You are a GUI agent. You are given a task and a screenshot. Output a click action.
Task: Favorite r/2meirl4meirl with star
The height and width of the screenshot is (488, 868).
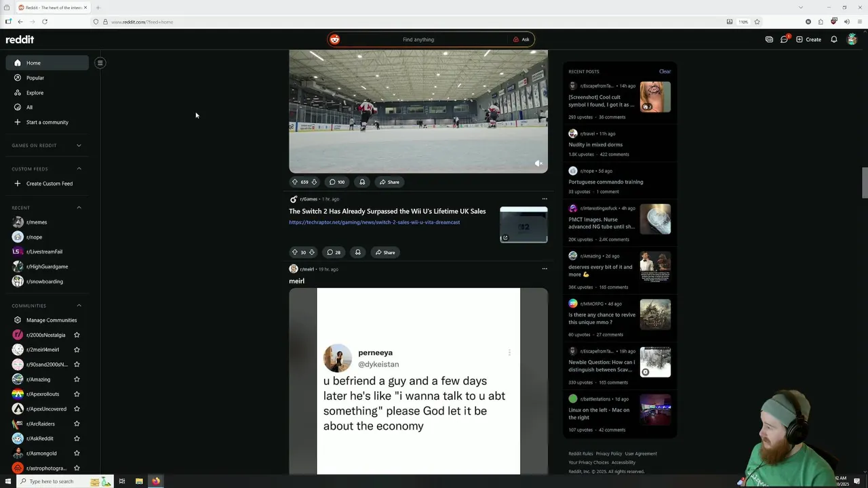(x=77, y=350)
